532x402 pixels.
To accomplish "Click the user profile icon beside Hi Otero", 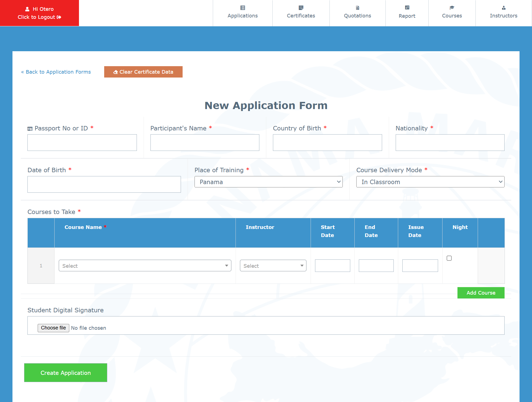I will pyautogui.click(x=27, y=9).
